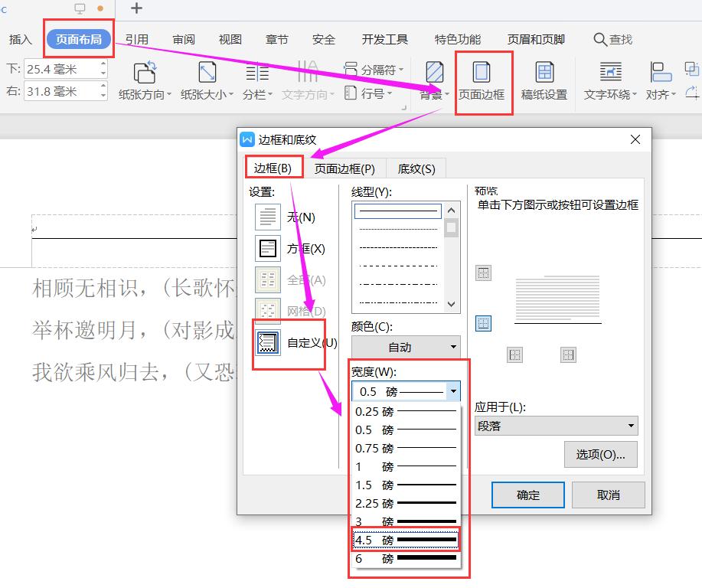Switch to the 底纹(S) shading tab
This screenshot has width=702, height=588.
(x=415, y=168)
